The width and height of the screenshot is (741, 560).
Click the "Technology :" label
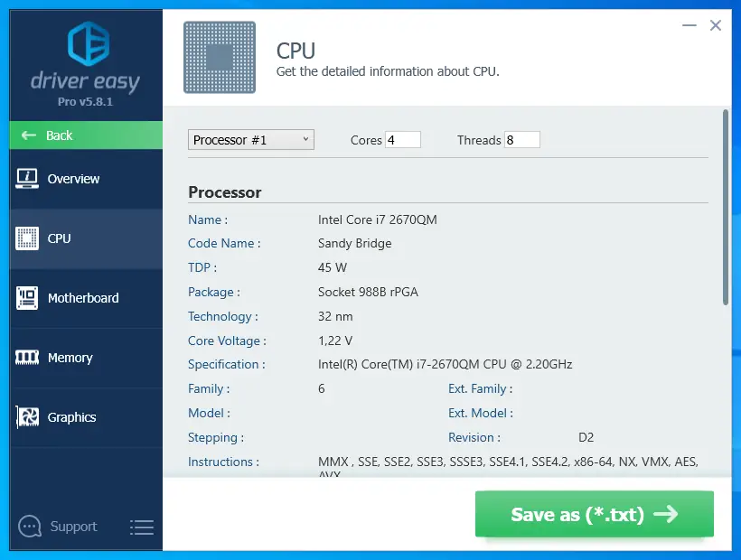point(223,316)
